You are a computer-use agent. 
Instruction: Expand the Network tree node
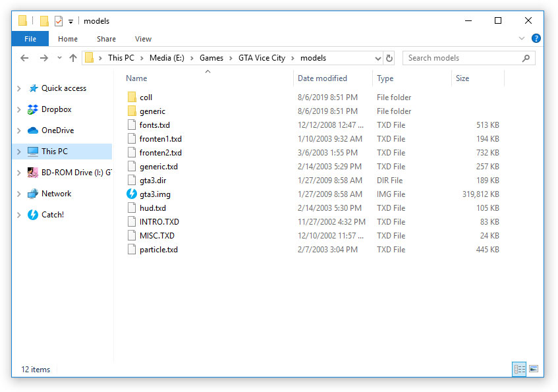[x=19, y=194]
